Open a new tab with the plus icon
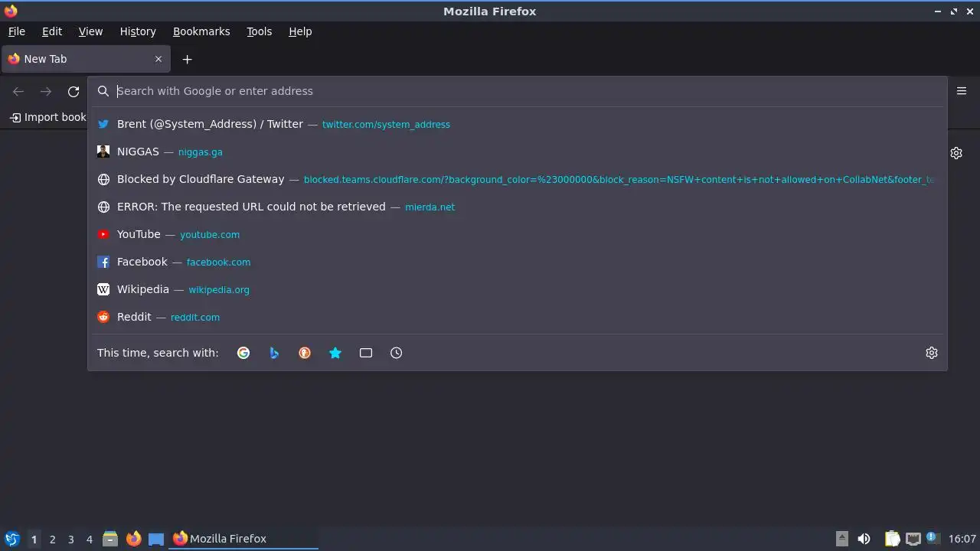The width and height of the screenshot is (980, 551). (x=187, y=59)
